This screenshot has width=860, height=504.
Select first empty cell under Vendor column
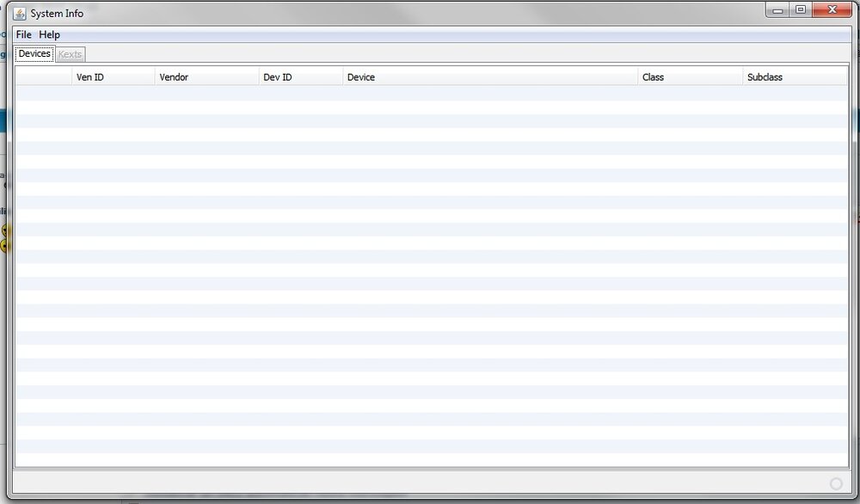pos(206,93)
